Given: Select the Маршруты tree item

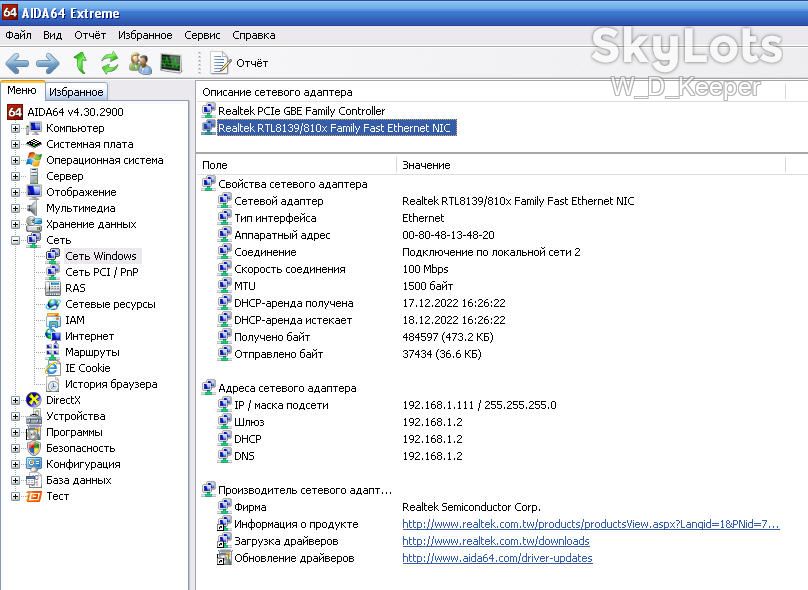Looking at the screenshot, I should click(x=92, y=352).
